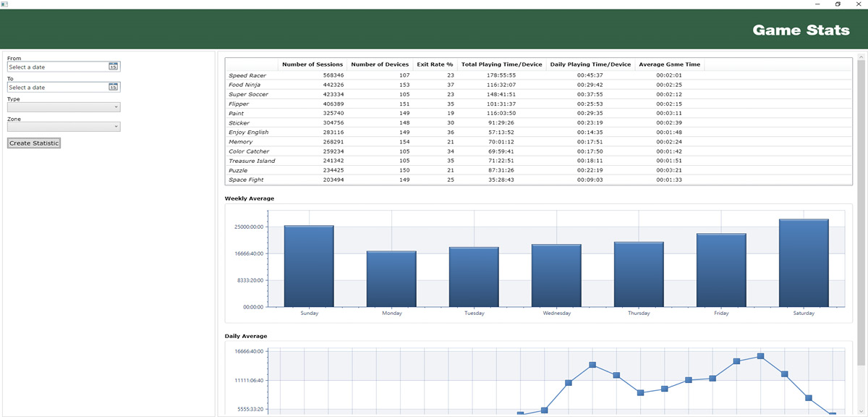868x417 pixels.
Task: Select the Treasure Island row
Action: coord(252,161)
